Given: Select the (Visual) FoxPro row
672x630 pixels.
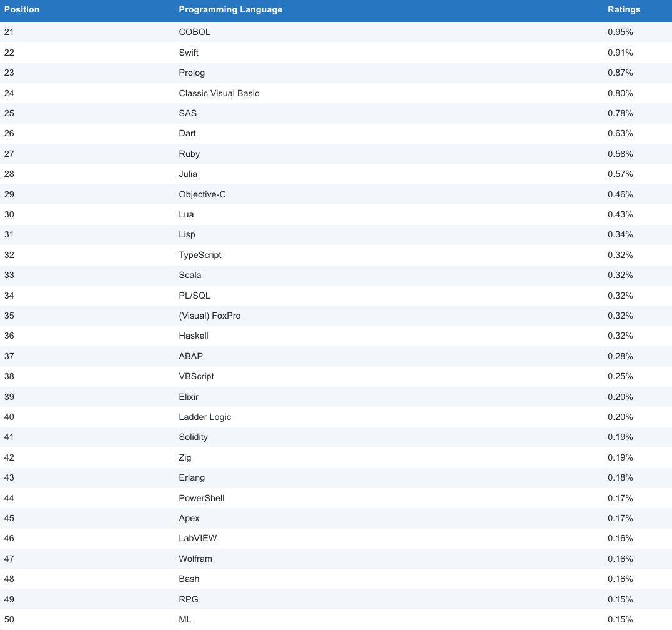Looking at the screenshot, I should pyautogui.click(x=209, y=316).
